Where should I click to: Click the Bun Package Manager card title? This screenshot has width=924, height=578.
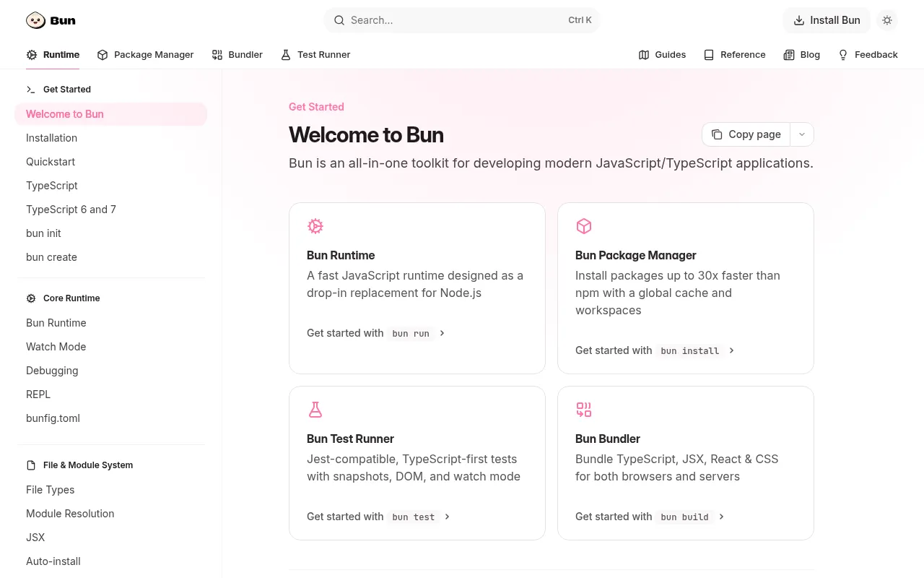click(636, 255)
